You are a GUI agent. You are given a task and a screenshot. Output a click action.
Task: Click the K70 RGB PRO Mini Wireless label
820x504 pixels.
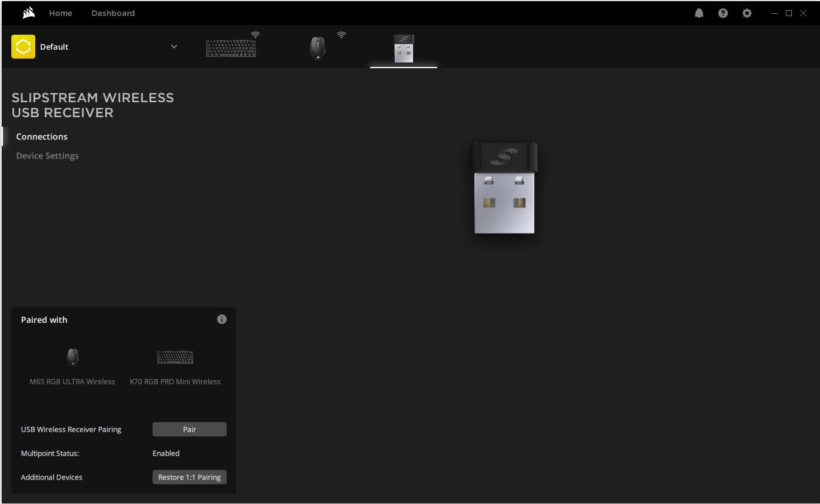[175, 381]
